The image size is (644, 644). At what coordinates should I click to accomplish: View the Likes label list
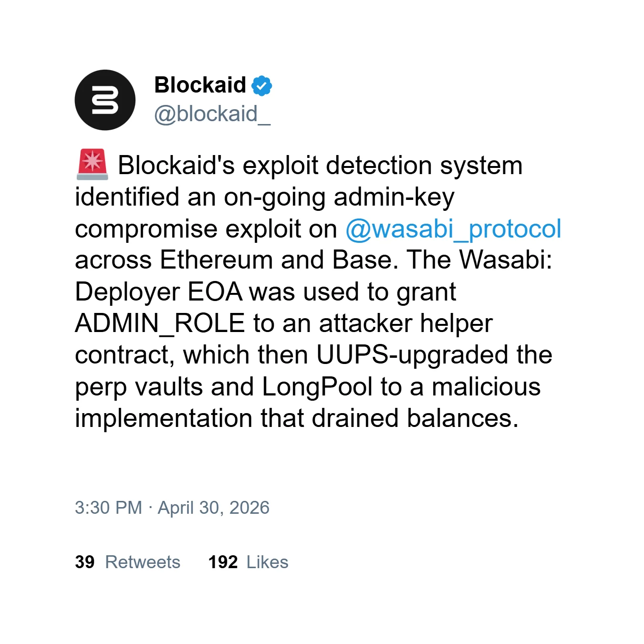[x=267, y=562]
